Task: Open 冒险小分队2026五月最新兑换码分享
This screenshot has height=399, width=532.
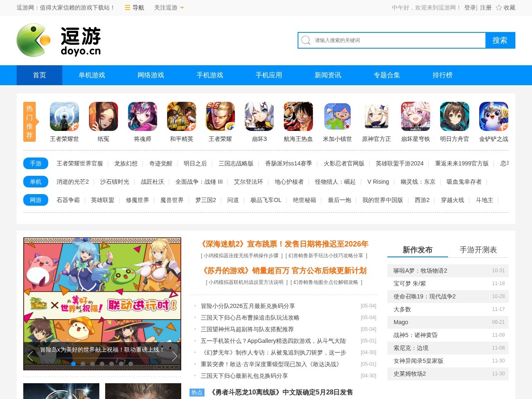Action: point(248,306)
